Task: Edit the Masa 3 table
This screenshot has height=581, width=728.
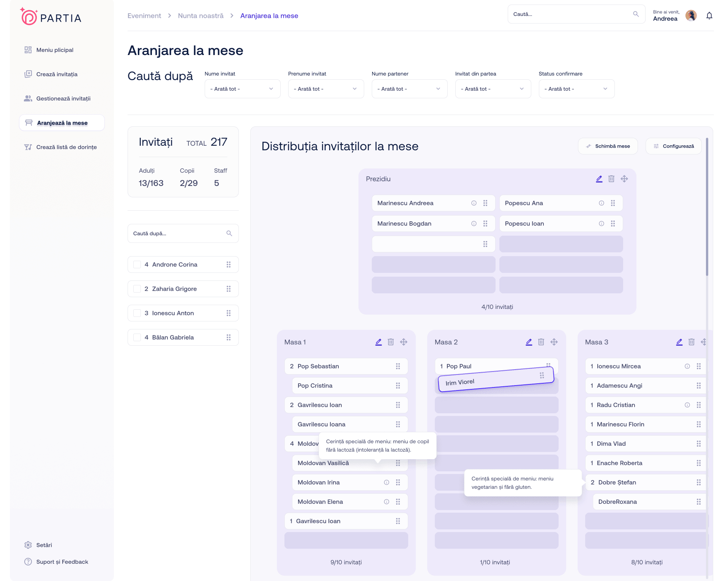Action: [x=679, y=342]
